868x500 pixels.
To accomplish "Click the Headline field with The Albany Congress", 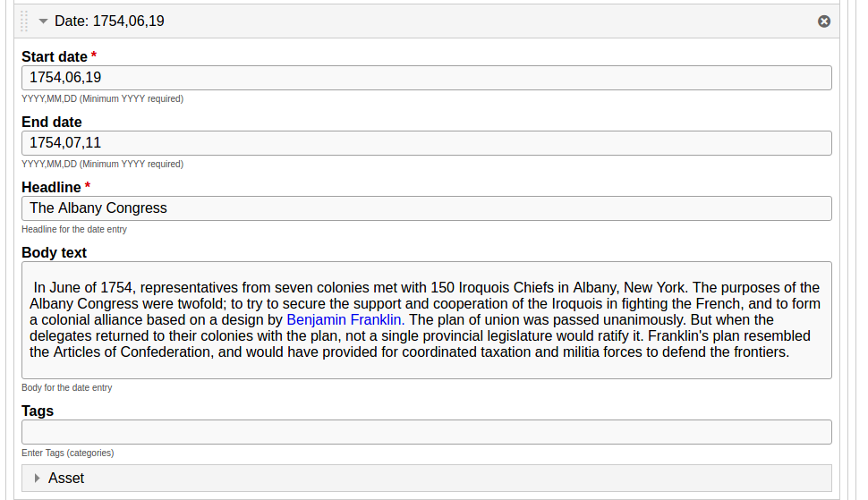I will tap(426, 208).
